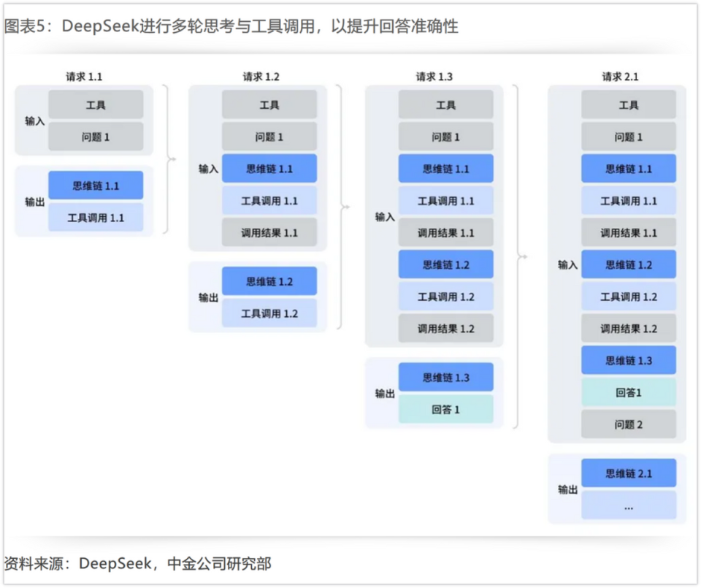Click the 调用结果 1.2 block in 请求 2.1
Screen dimensions: 701x588
coord(629,329)
